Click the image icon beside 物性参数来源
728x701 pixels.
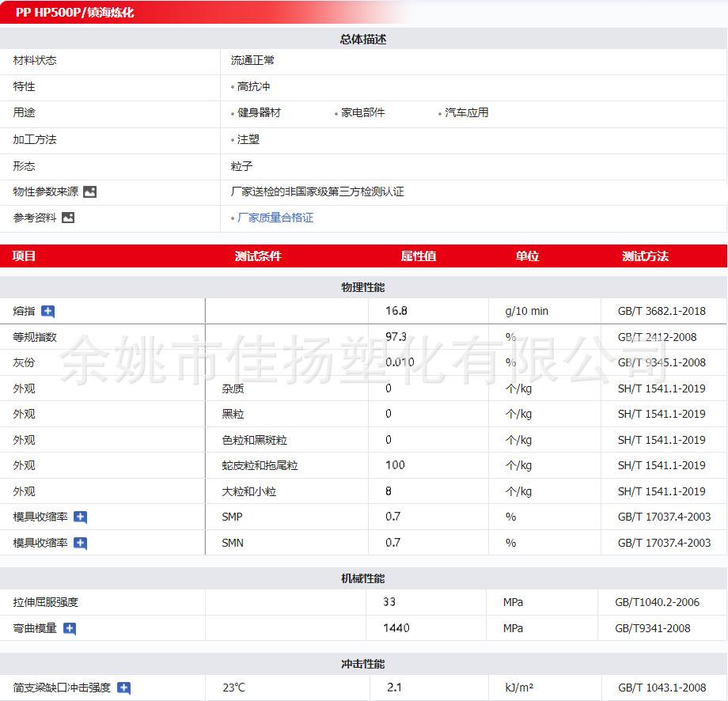(89, 191)
